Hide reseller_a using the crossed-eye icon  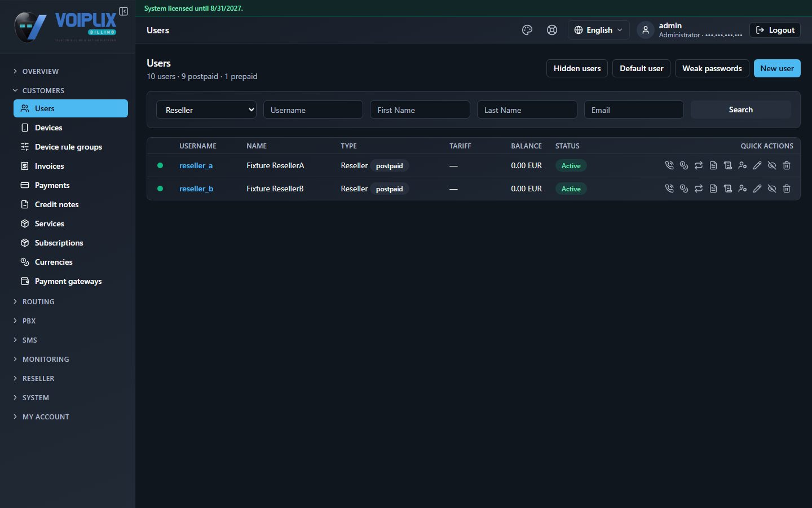click(x=772, y=165)
